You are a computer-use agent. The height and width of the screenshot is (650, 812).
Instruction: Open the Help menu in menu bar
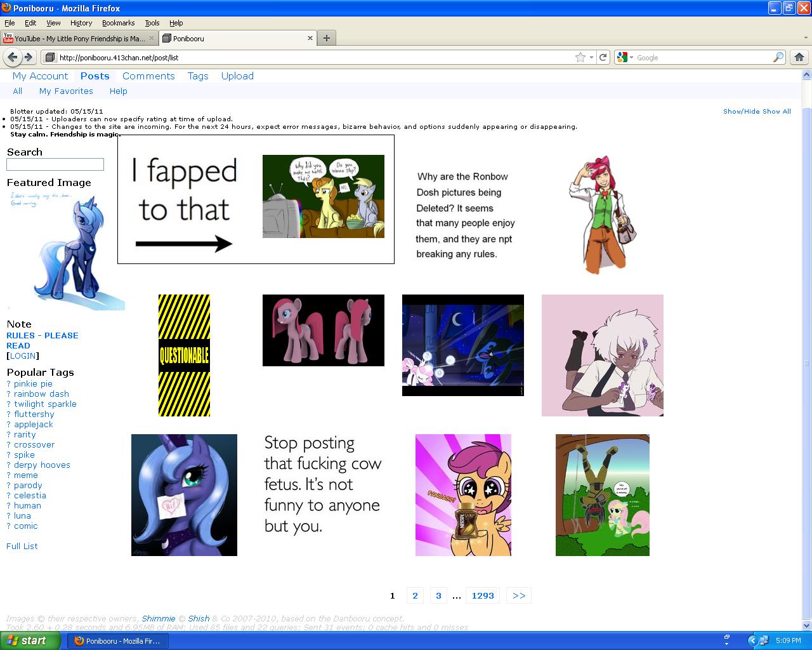(176, 23)
